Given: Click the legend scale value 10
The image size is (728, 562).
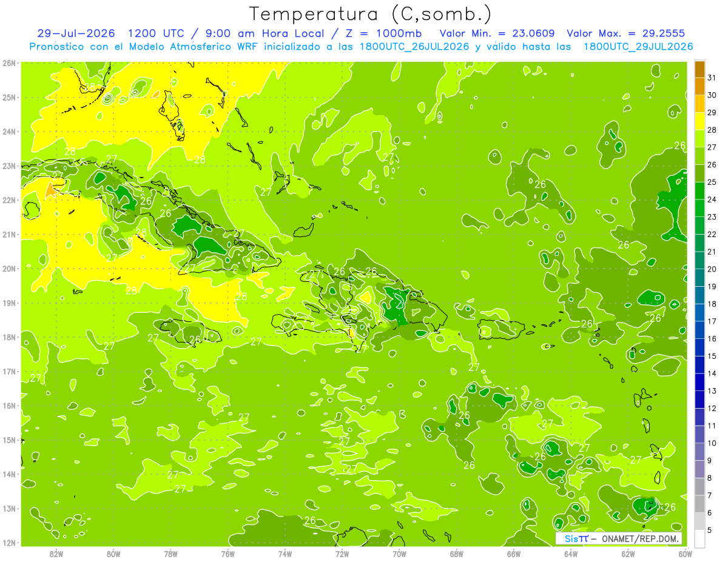Looking at the screenshot, I should pos(712,443).
